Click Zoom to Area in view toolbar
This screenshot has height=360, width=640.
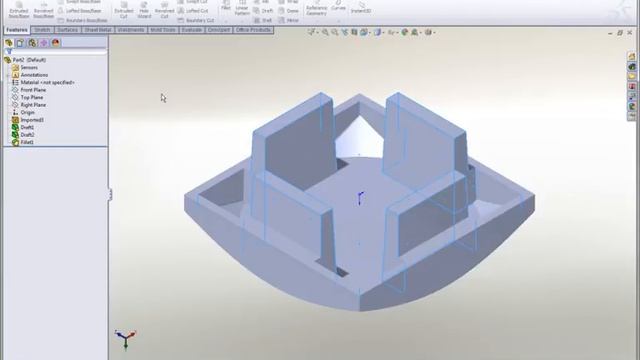tap(335, 32)
